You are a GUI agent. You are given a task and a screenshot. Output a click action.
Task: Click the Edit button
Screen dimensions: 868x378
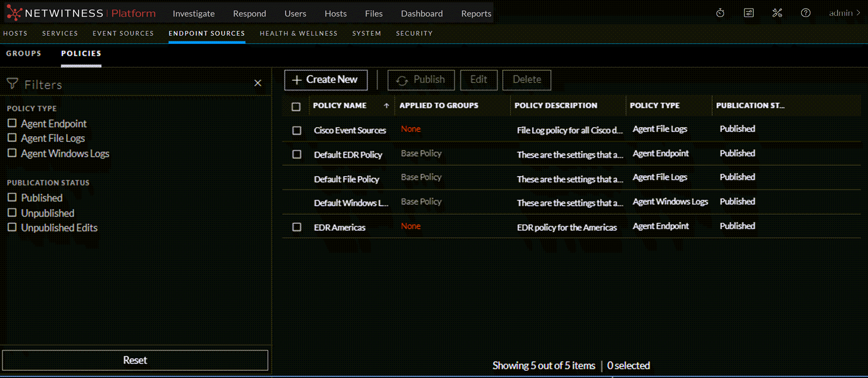(478, 80)
